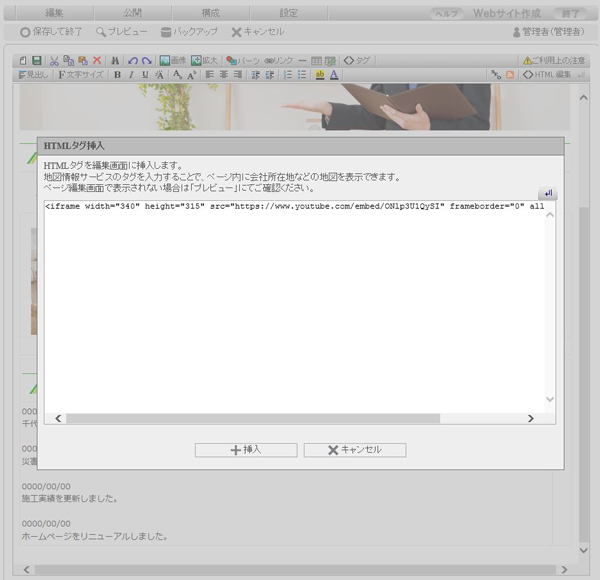Click the 拡大 enlarge image button
Screen dimensions: 600x580
(x=204, y=60)
